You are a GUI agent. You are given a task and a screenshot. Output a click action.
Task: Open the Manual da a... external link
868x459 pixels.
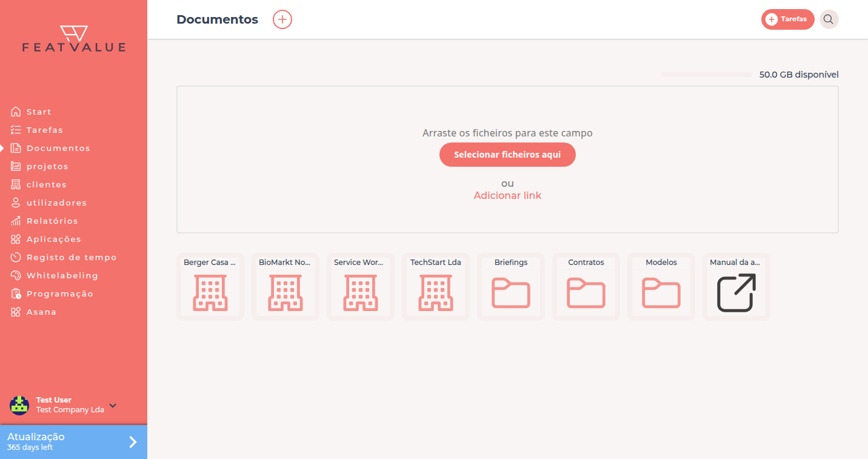point(736,287)
